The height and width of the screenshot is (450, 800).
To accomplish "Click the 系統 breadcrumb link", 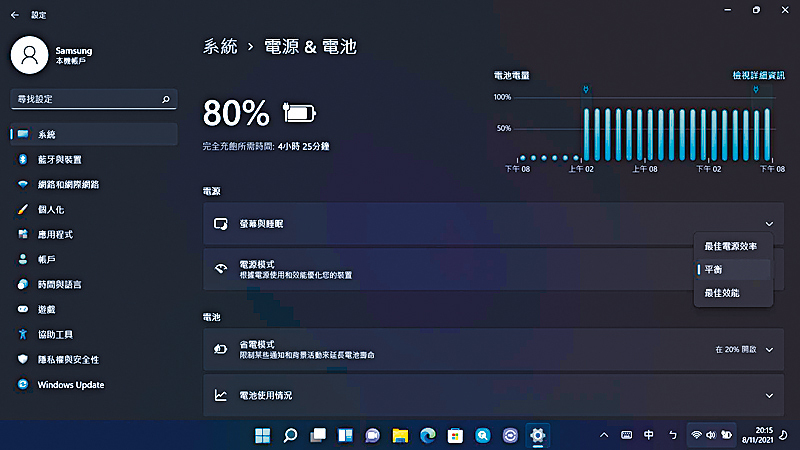I will (x=220, y=47).
